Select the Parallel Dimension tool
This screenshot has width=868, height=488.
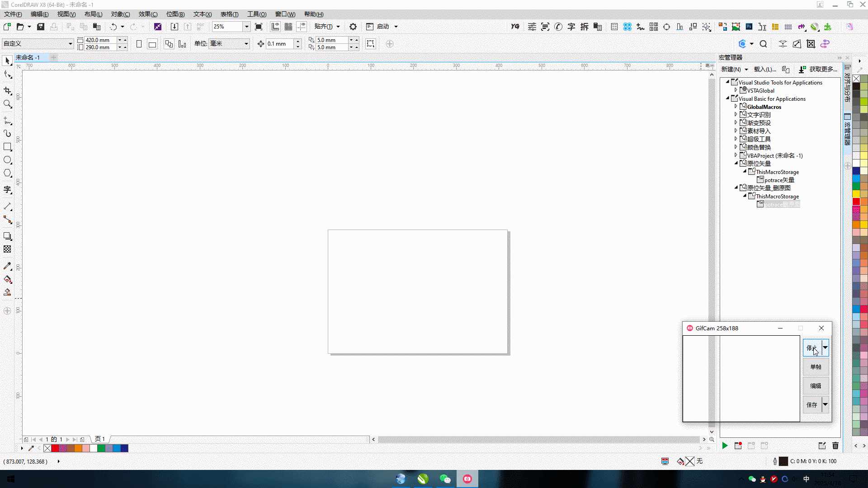(x=7, y=206)
